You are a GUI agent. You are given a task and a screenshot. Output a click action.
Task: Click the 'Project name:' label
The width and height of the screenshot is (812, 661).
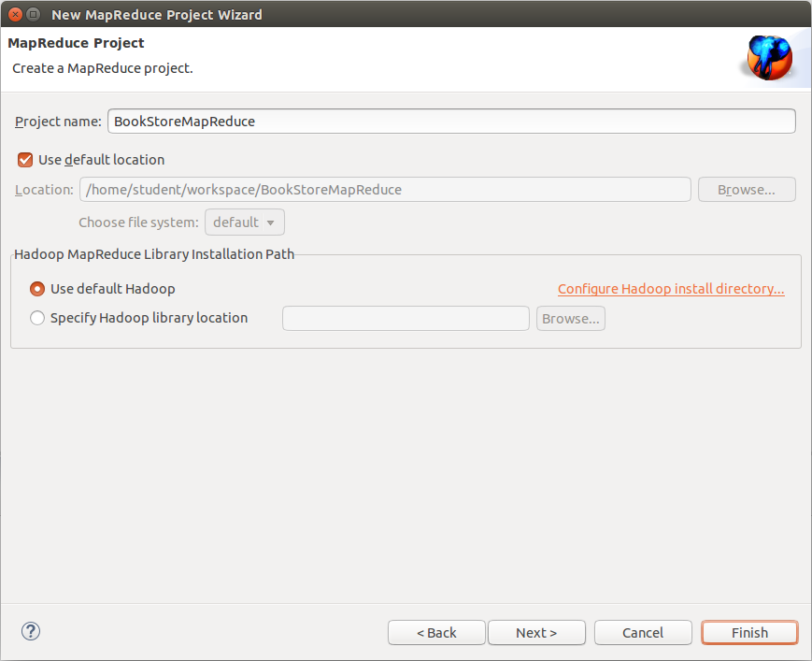click(58, 122)
